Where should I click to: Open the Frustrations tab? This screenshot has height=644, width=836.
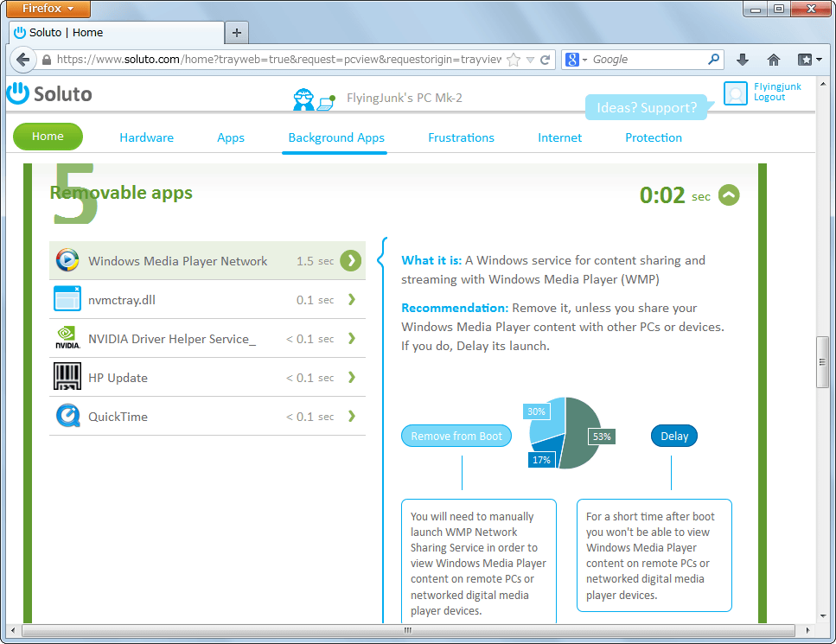point(461,137)
